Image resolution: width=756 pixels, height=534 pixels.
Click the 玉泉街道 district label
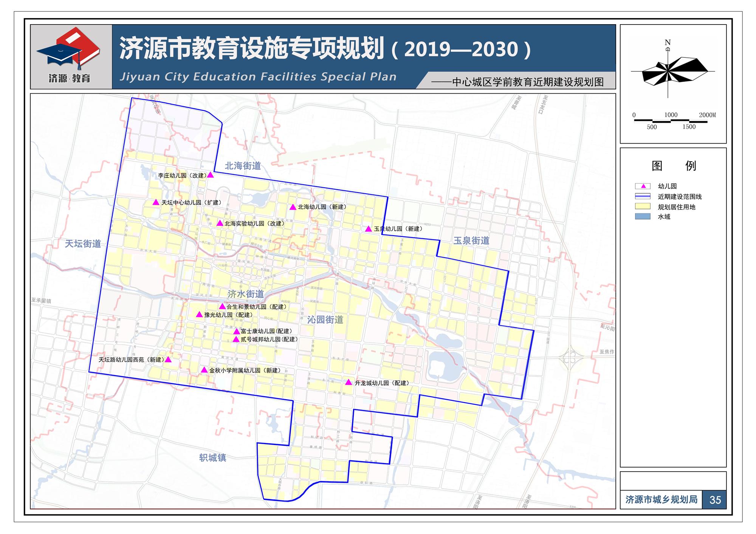pos(471,241)
